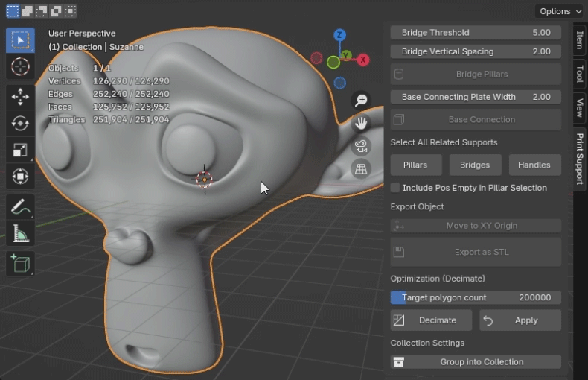
Task: Click the Bridge Pillars button
Action: (x=476, y=74)
